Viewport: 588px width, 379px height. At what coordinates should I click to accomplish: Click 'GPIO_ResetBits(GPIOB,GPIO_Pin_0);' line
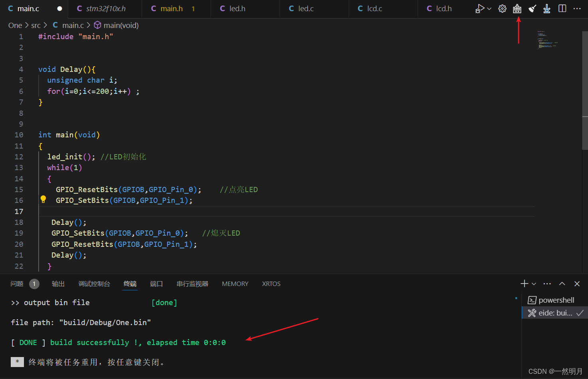coord(128,190)
